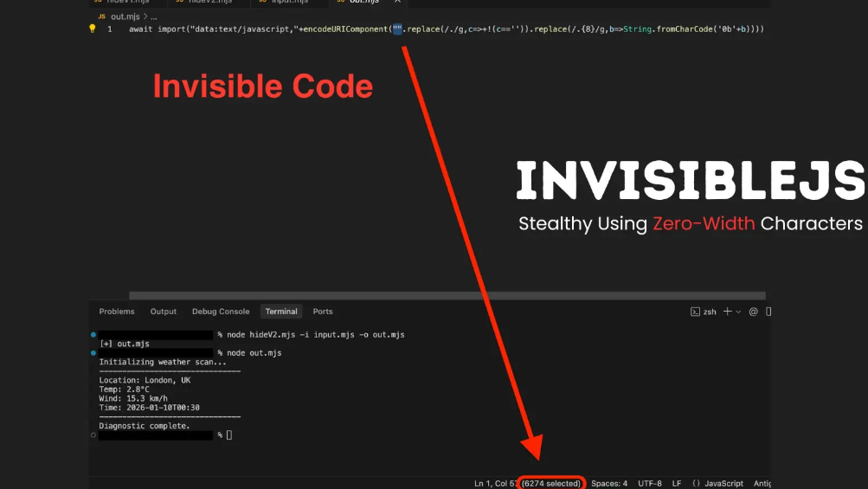Open the Ports panel tab
The height and width of the screenshot is (489, 868).
click(323, 312)
